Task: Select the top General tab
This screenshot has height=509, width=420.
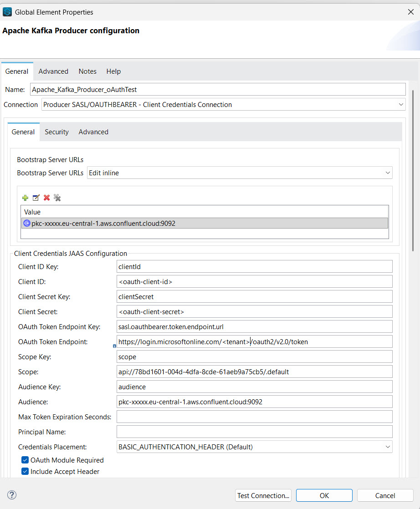Action: pyautogui.click(x=17, y=71)
